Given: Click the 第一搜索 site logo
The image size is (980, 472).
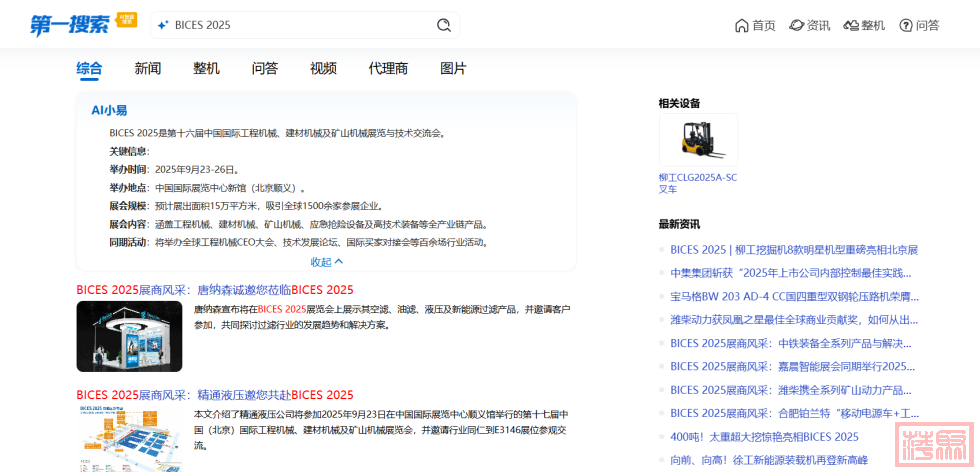Looking at the screenshot, I should tap(70, 25).
